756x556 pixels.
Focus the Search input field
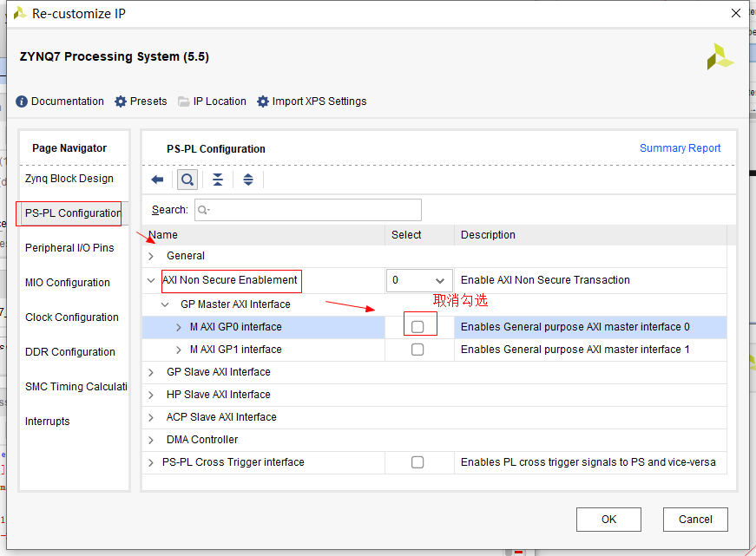[308, 210]
